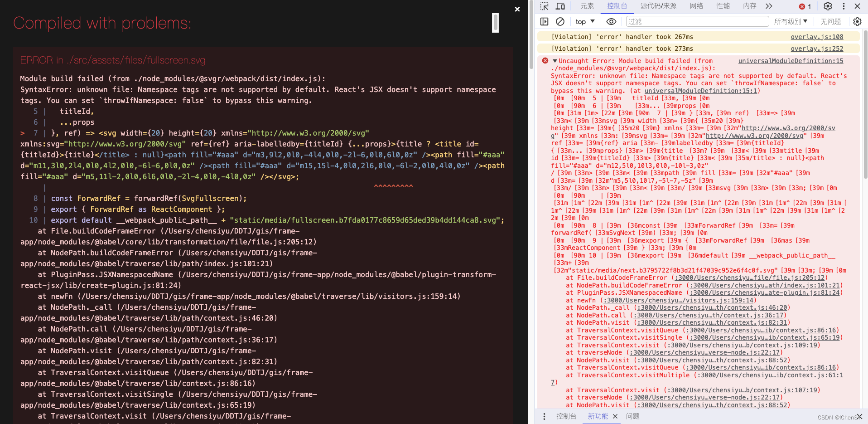Open the newFn visitors.js:159:14 link

678,300
